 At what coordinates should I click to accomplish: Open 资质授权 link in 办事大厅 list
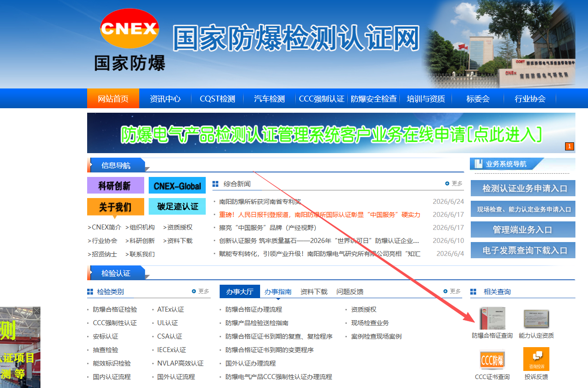(364, 309)
